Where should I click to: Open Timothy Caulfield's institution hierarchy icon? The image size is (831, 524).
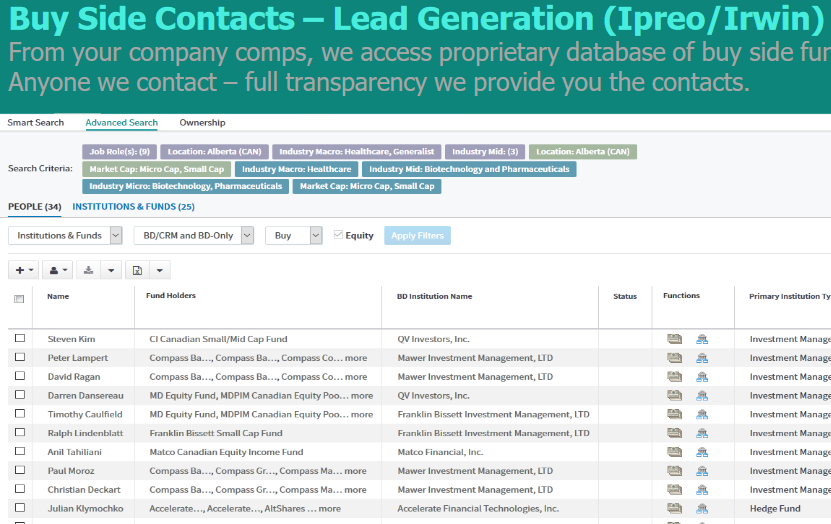[702, 414]
